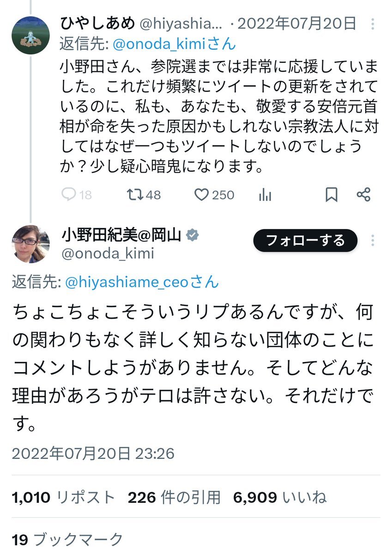This screenshot has width=392, height=554.
Task: Click the 19 ブックマーク count
Action: point(67,539)
